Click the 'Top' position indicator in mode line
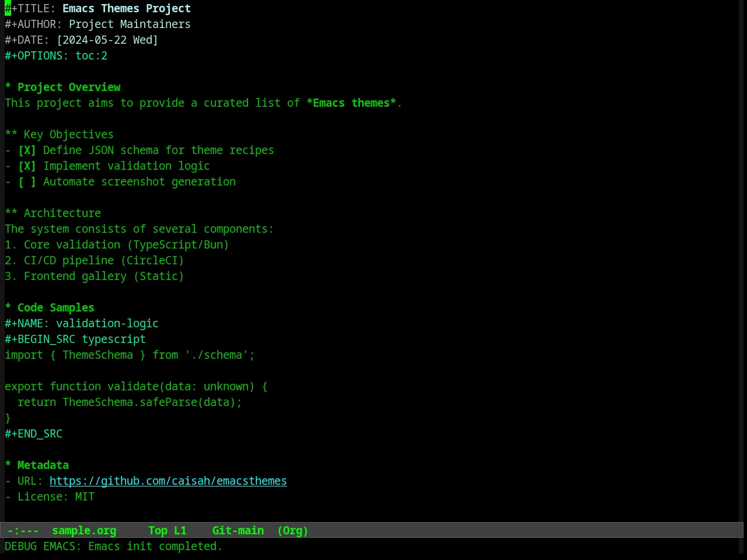Image resolution: width=747 pixels, height=560 pixels. tap(158, 531)
